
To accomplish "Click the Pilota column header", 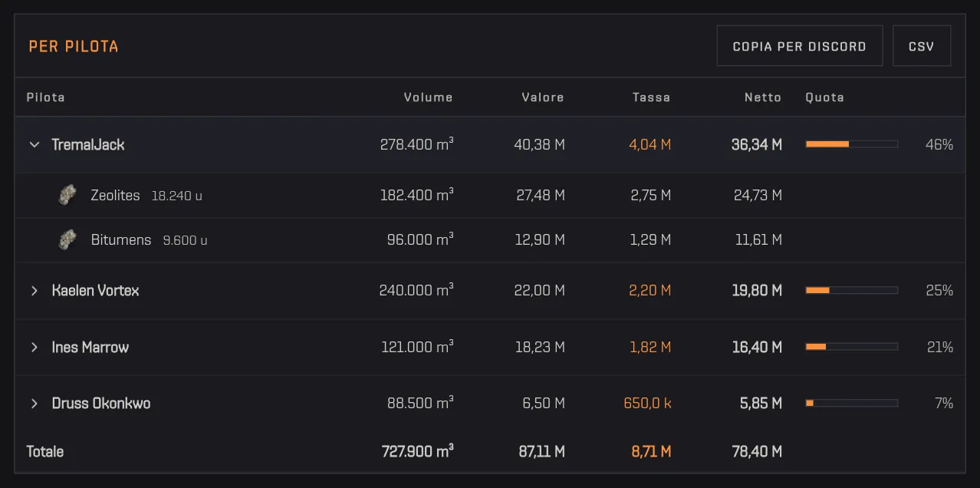I will click(x=45, y=97).
